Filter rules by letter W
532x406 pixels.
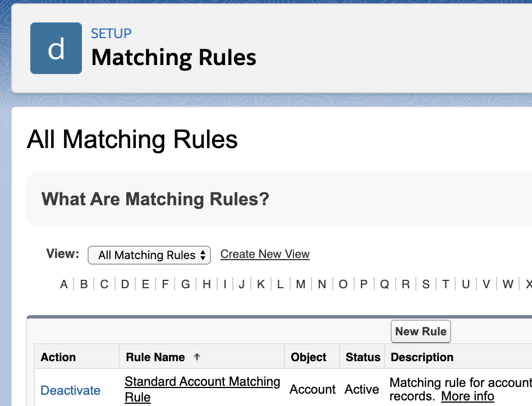[x=508, y=284]
